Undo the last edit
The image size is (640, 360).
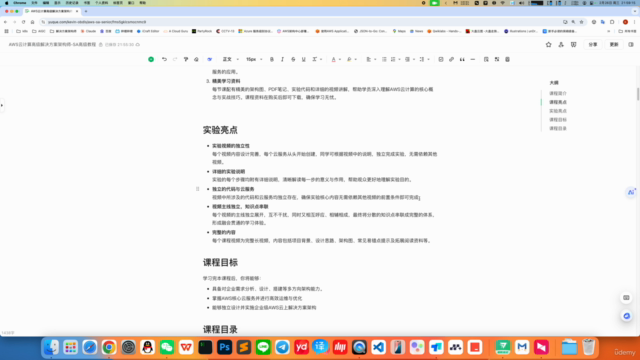pos(164,59)
